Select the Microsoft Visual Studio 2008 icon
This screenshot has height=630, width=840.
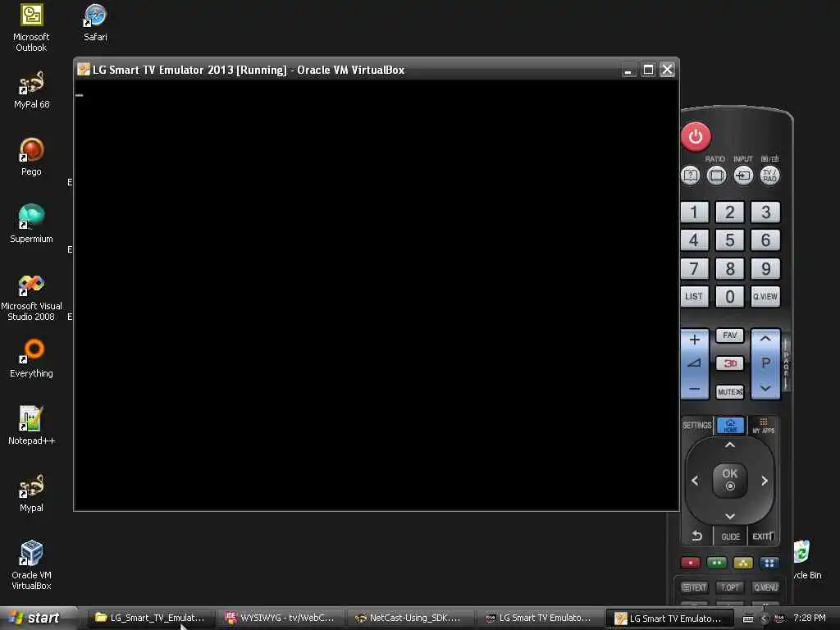(31, 297)
